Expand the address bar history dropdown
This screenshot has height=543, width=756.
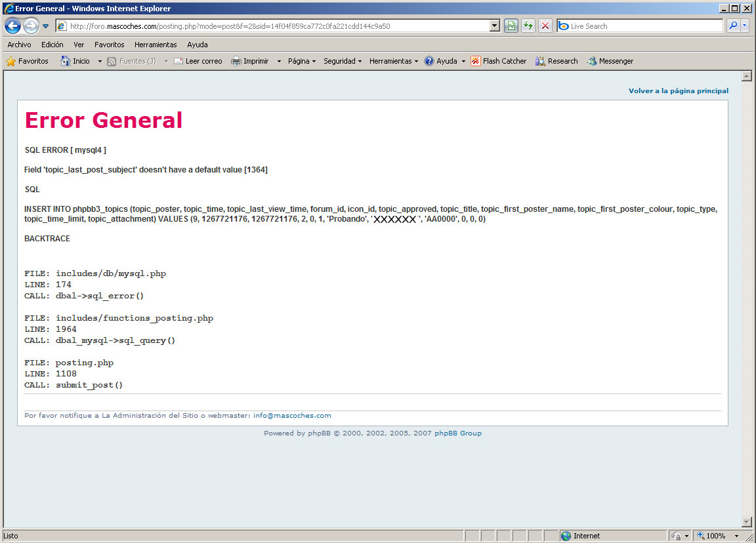[495, 26]
